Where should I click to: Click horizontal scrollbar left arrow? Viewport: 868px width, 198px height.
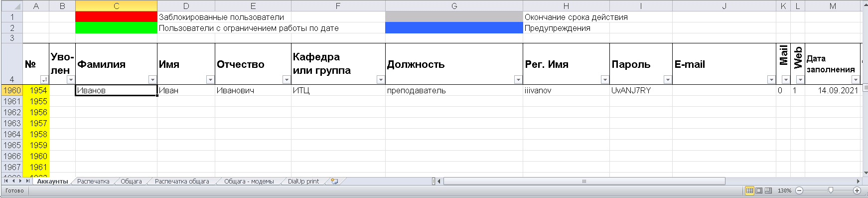pos(439,182)
